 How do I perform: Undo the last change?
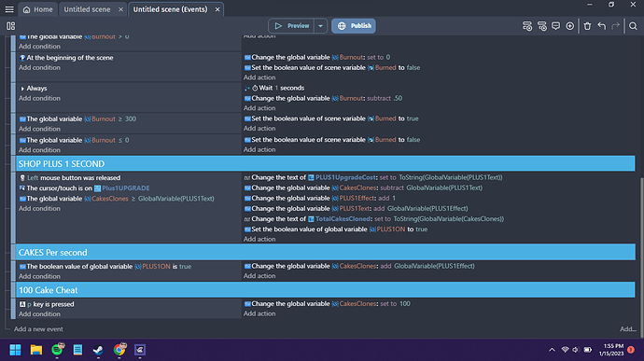[602, 26]
